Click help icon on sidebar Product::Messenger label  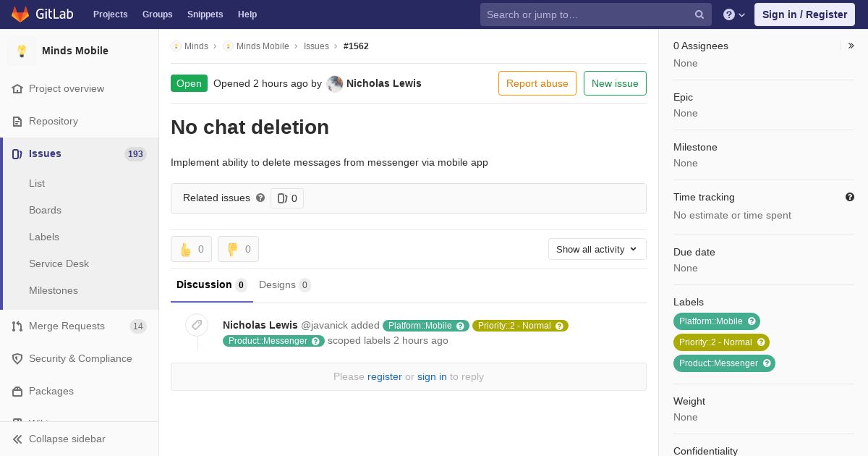click(x=767, y=363)
